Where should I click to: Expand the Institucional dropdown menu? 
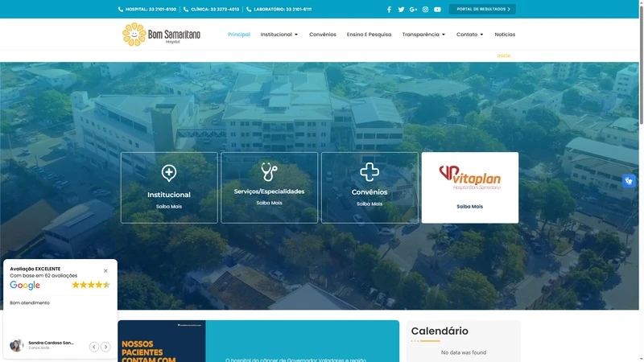point(279,35)
